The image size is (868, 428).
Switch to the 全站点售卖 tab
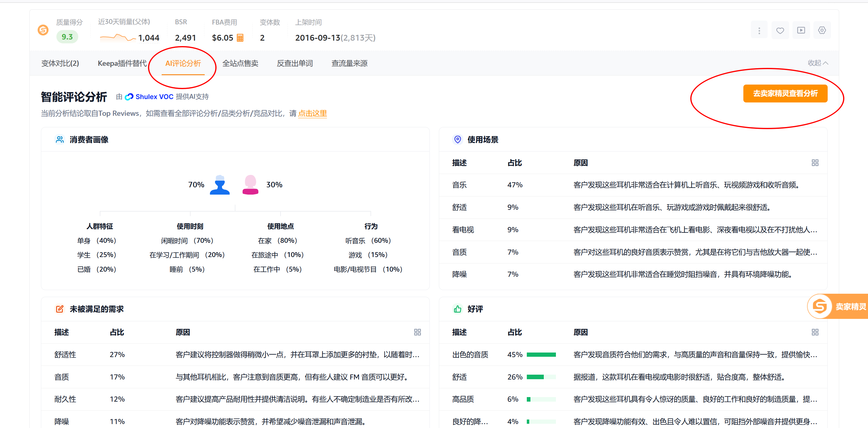click(x=240, y=63)
